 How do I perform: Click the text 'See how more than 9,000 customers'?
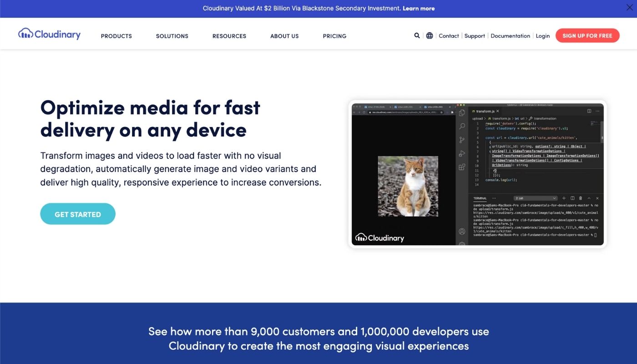[318, 339]
